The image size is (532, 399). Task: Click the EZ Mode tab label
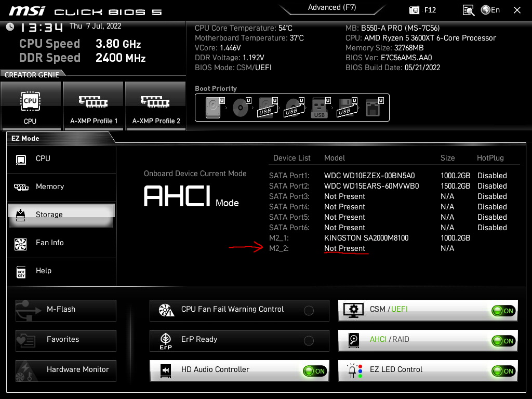point(25,138)
